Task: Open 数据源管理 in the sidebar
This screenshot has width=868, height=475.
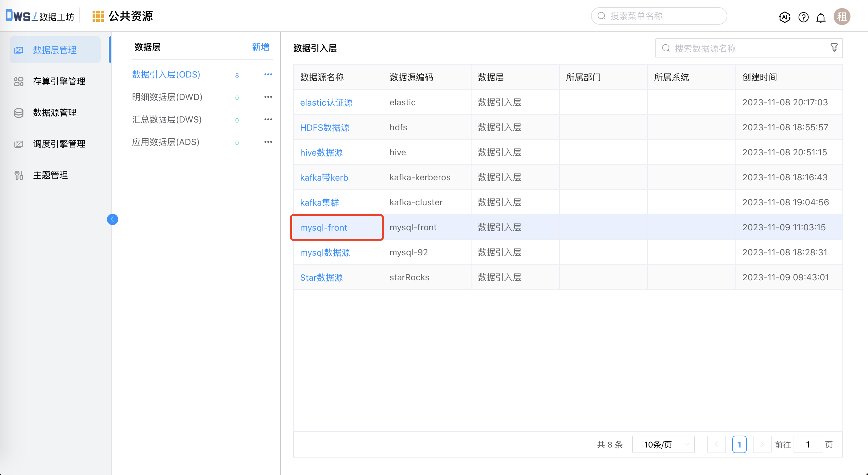Action: click(x=55, y=112)
